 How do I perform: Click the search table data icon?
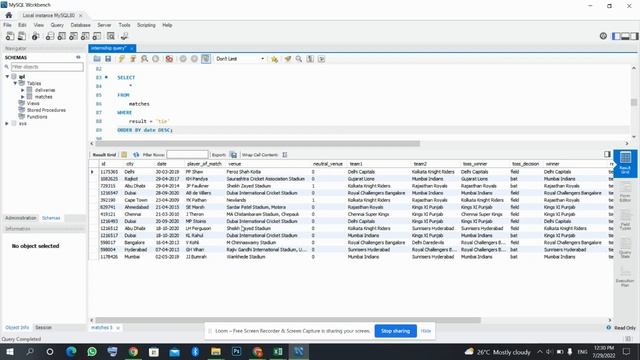pos(111,36)
